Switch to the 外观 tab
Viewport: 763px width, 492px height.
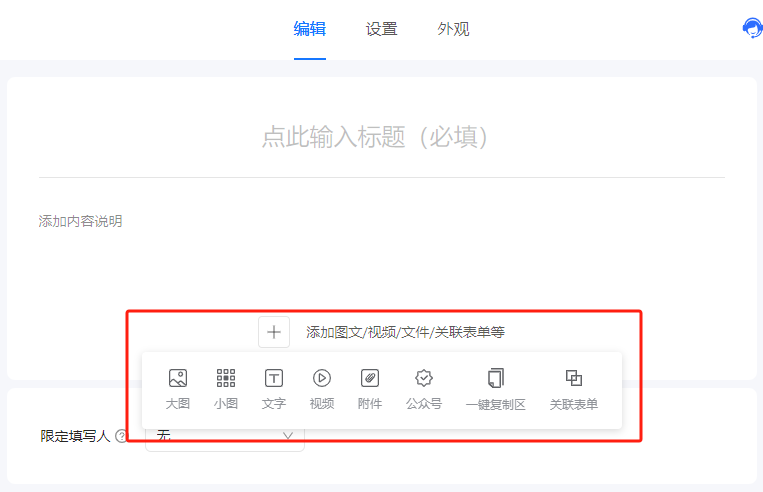453,29
